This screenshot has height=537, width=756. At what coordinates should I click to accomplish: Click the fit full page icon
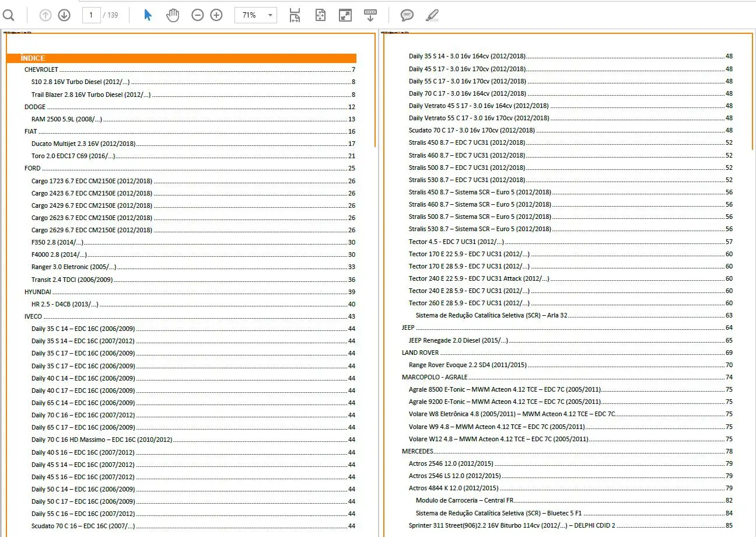point(320,15)
